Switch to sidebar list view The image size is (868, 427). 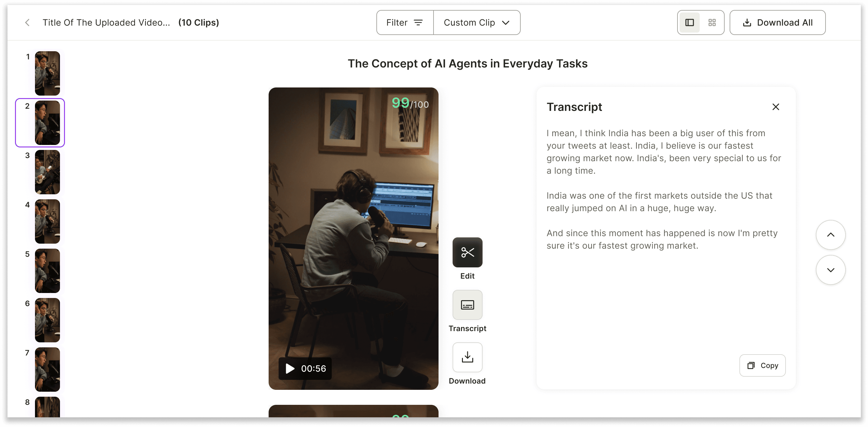tap(689, 22)
